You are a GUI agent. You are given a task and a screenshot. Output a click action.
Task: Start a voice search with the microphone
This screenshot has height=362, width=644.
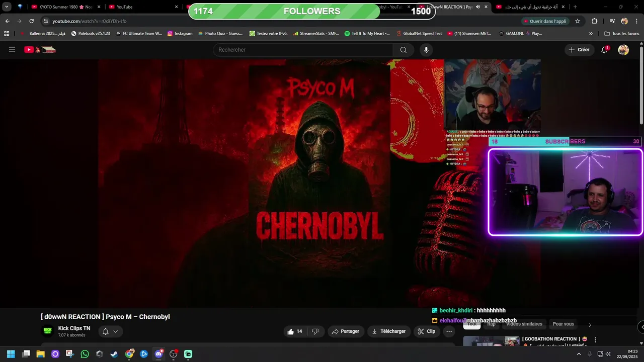[426, 50]
